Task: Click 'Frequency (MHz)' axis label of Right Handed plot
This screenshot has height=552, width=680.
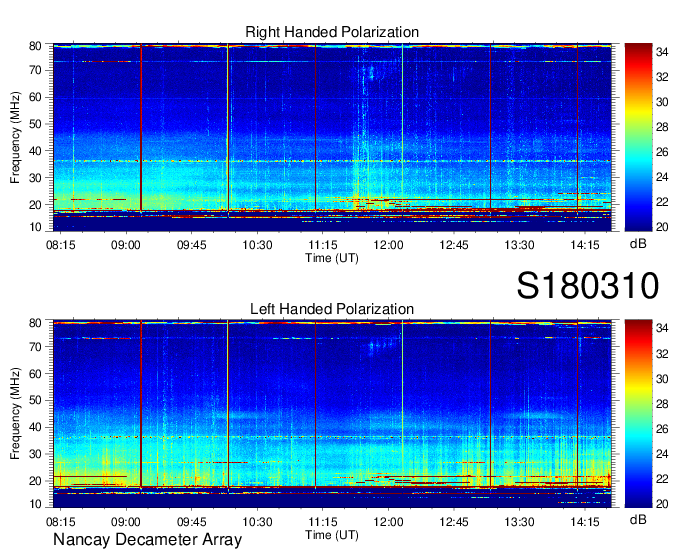Action: [x=15, y=137]
